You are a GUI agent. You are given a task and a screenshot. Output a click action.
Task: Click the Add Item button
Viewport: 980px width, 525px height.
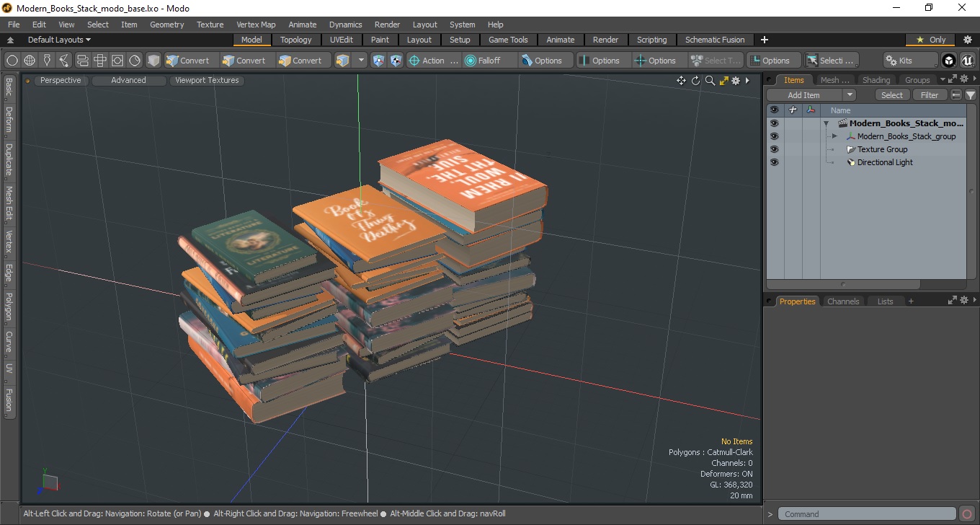point(803,95)
